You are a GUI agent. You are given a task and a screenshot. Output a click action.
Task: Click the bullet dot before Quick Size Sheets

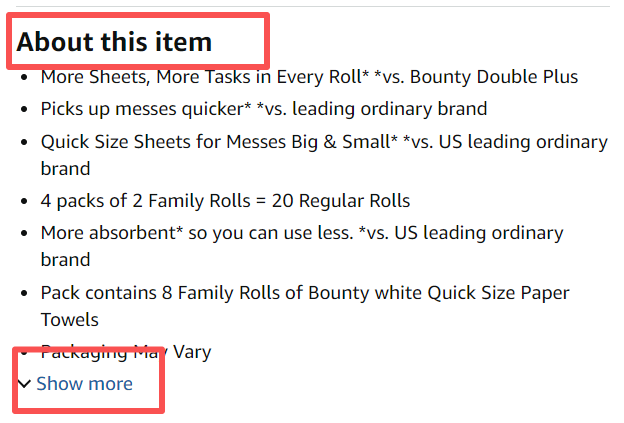click(24, 142)
